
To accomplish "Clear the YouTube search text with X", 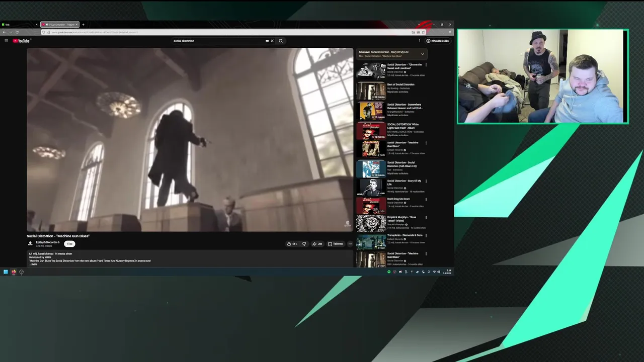I will click(x=272, y=41).
